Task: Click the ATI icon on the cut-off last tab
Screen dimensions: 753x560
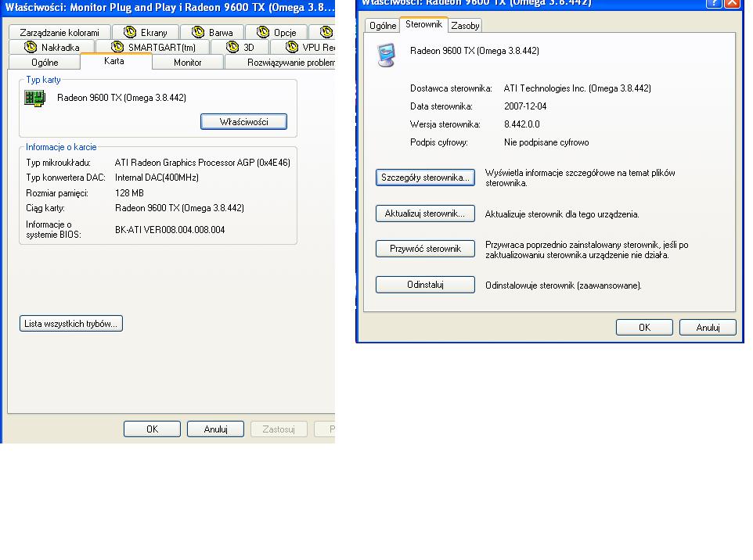Action: 326,32
